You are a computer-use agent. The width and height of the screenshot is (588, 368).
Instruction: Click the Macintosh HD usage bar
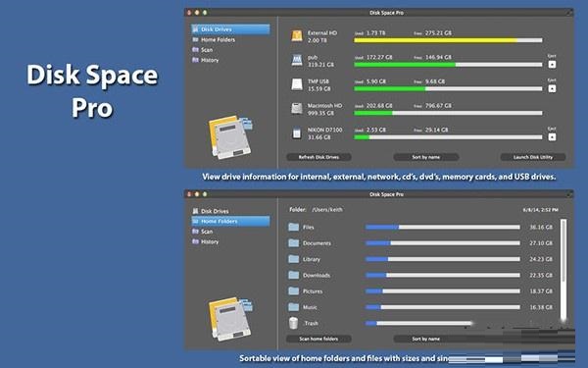coord(448,113)
